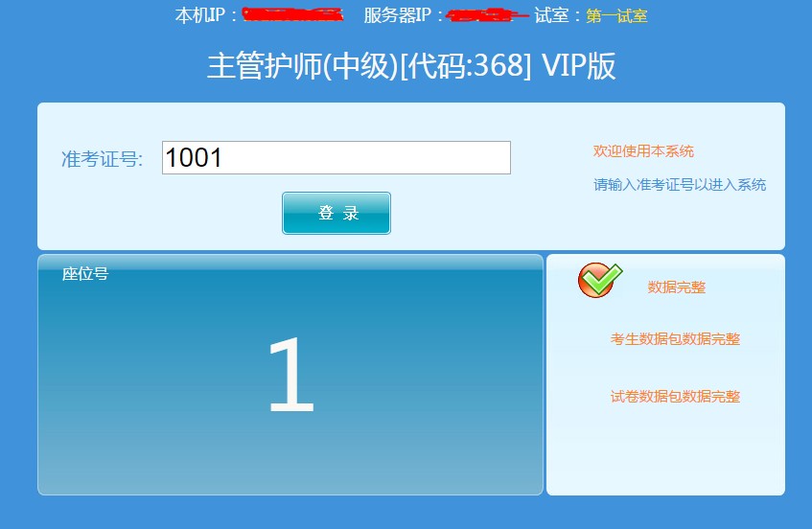Viewport: 812px width, 529px height.
Task: Click the 1001 text in admission field
Action: pos(194,157)
